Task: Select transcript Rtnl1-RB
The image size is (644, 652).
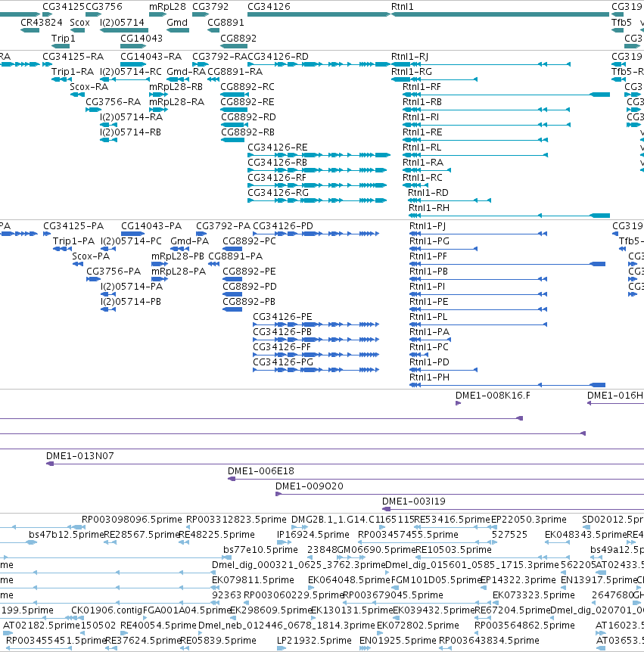Action: (422, 102)
